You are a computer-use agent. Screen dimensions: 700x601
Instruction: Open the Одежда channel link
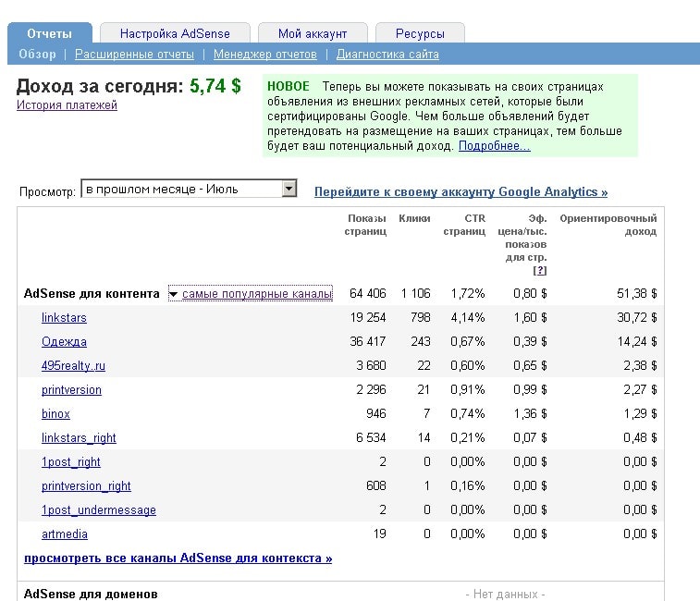pos(64,342)
